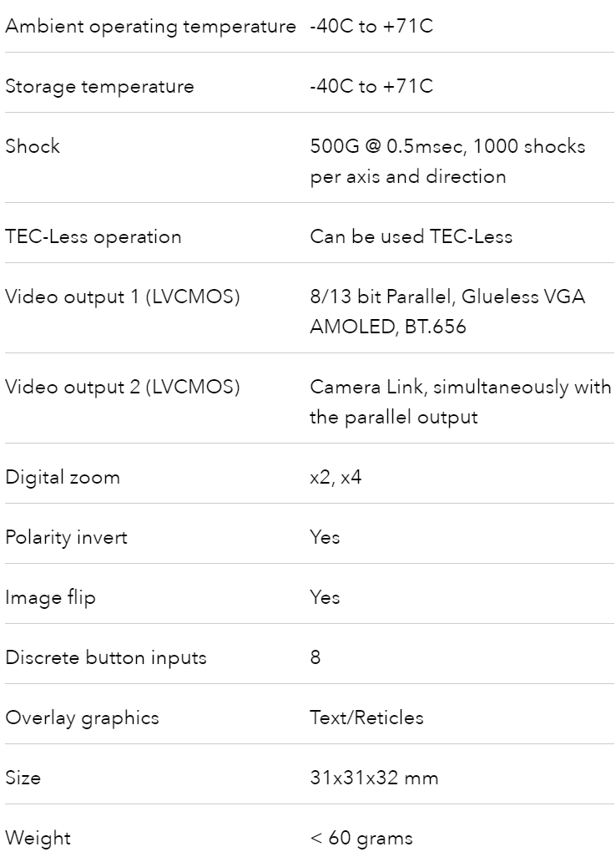Click the TEC-Less operation row label
The image size is (616, 862).
[x=93, y=236]
